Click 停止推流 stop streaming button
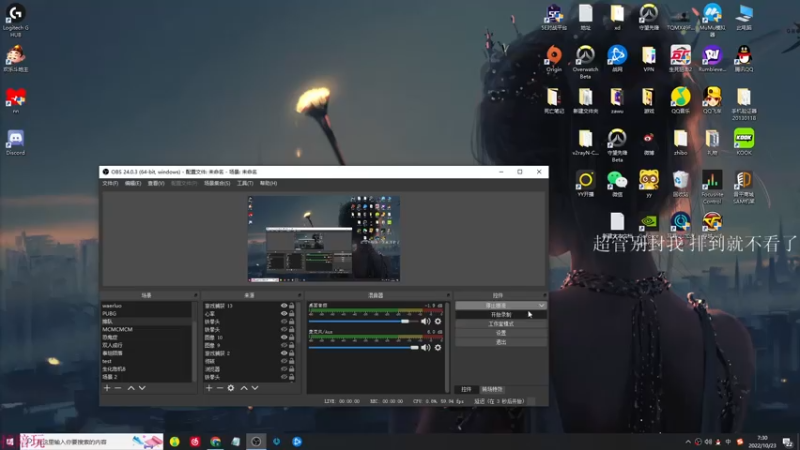 tap(496, 306)
